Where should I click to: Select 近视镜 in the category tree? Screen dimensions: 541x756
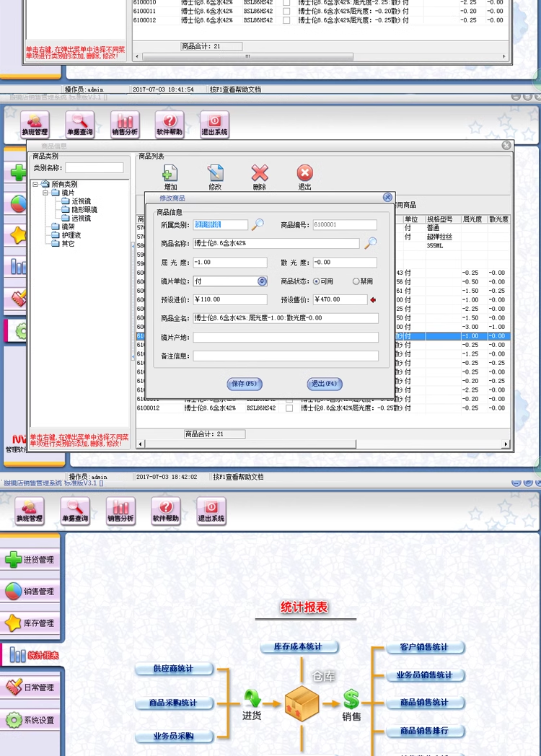81,201
